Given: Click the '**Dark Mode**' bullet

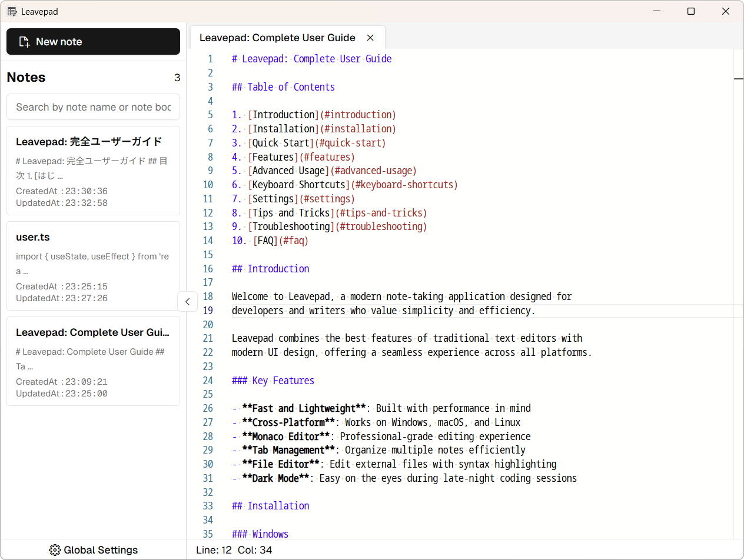Looking at the screenshot, I should point(404,478).
